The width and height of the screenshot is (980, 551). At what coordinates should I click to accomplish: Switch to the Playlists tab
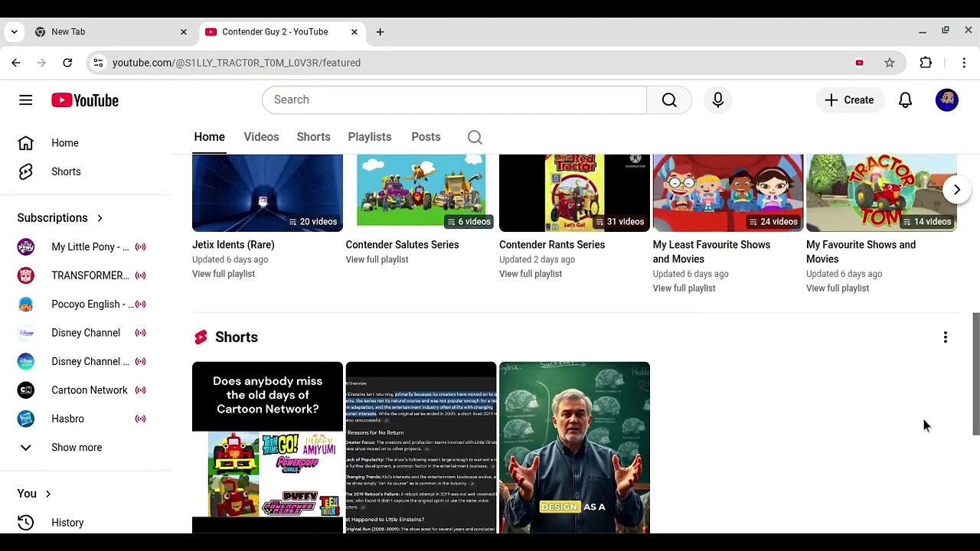(x=370, y=137)
